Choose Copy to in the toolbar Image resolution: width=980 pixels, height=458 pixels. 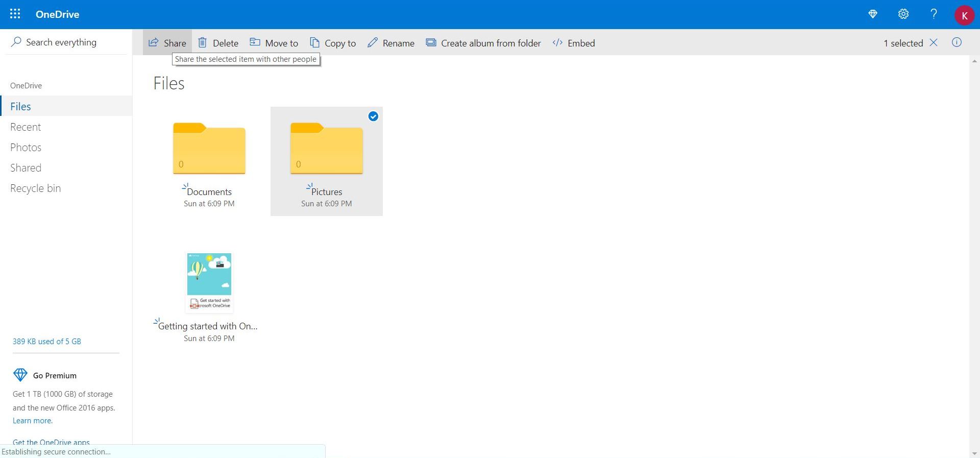pos(333,43)
